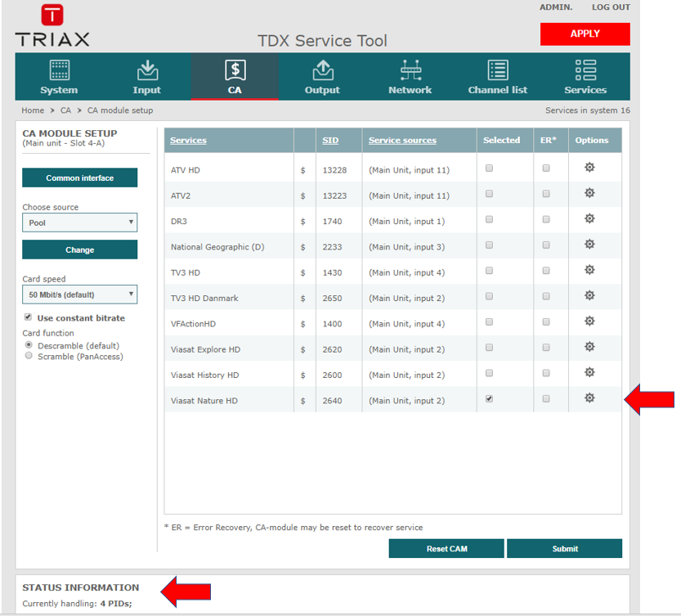This screenshot has height=616, width=681.
Task: Open options gear for DR3
Action: [x=589, y=218]
